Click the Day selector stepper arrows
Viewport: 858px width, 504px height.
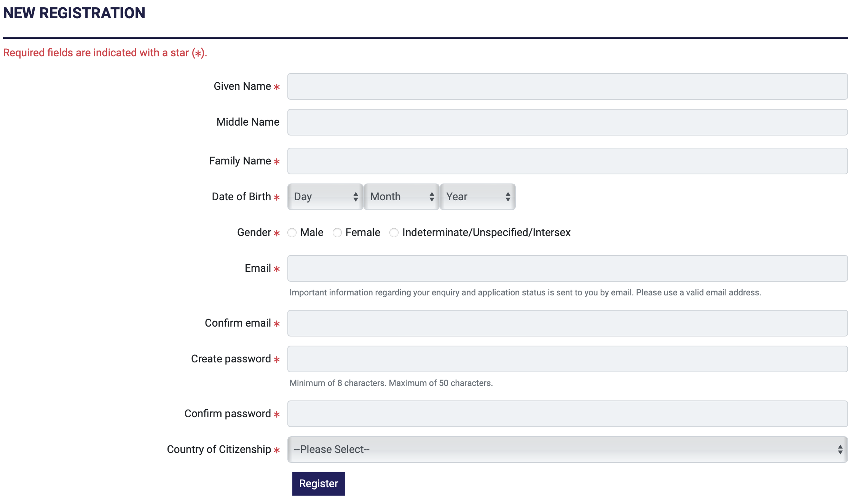(356, 197)
